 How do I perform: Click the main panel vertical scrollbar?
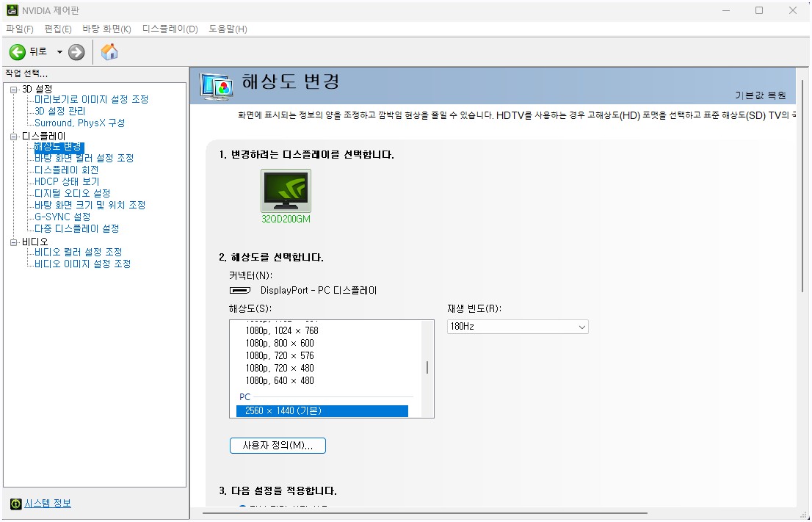[x=803, y=186]
